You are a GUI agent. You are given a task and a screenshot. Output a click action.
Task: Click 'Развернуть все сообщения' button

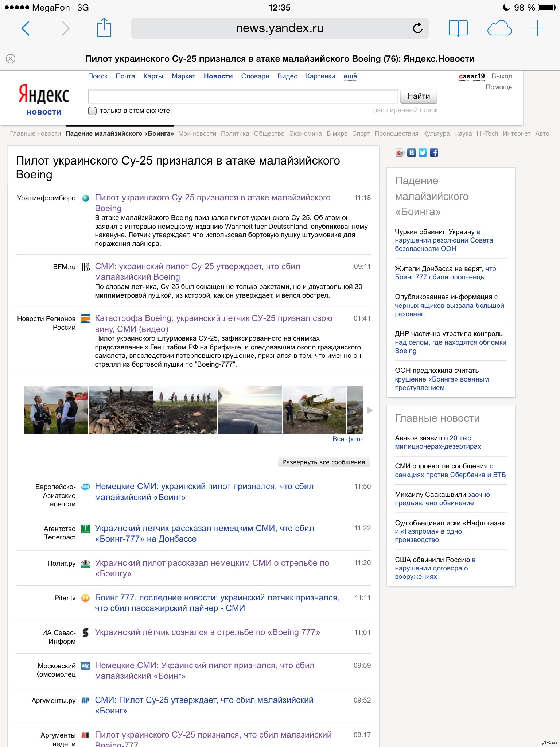(324, 462)
